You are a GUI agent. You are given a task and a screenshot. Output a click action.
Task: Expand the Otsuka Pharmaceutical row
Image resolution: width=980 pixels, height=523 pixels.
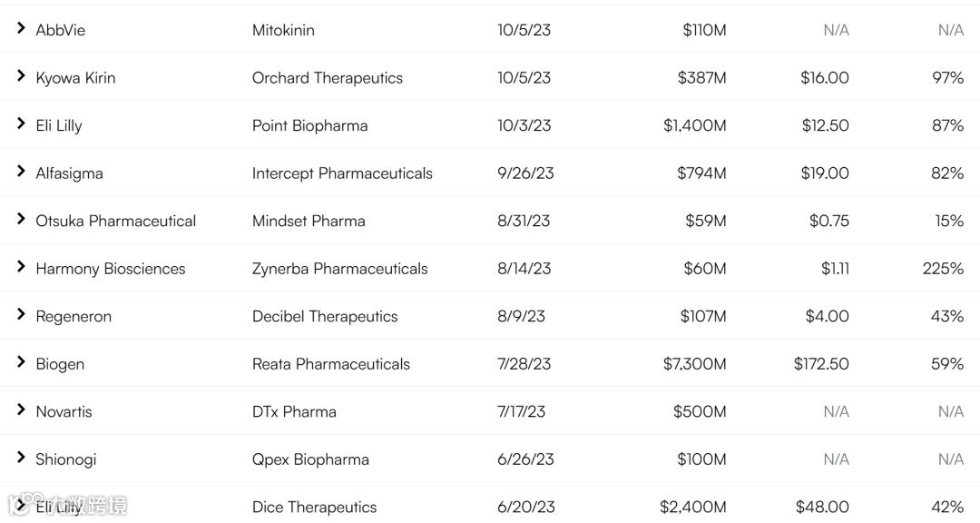(x=21, y=220)
